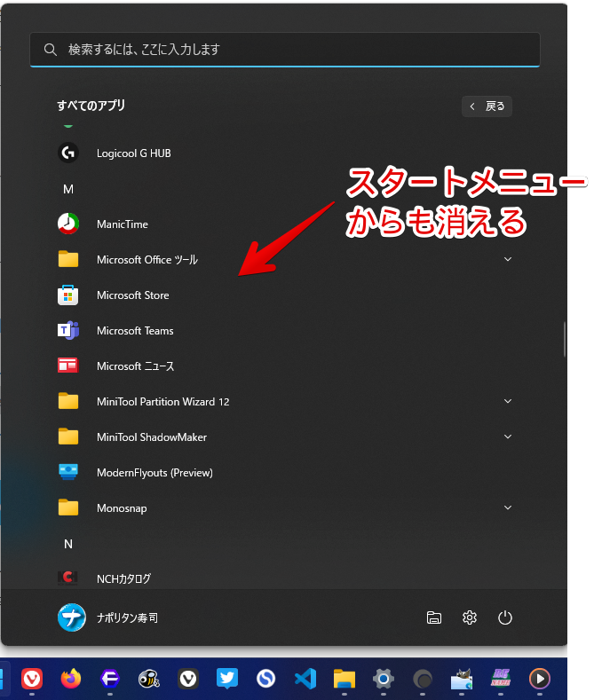
Task: Click the ナポリタン寿司 user avatar
Action: tap(72, 617)
